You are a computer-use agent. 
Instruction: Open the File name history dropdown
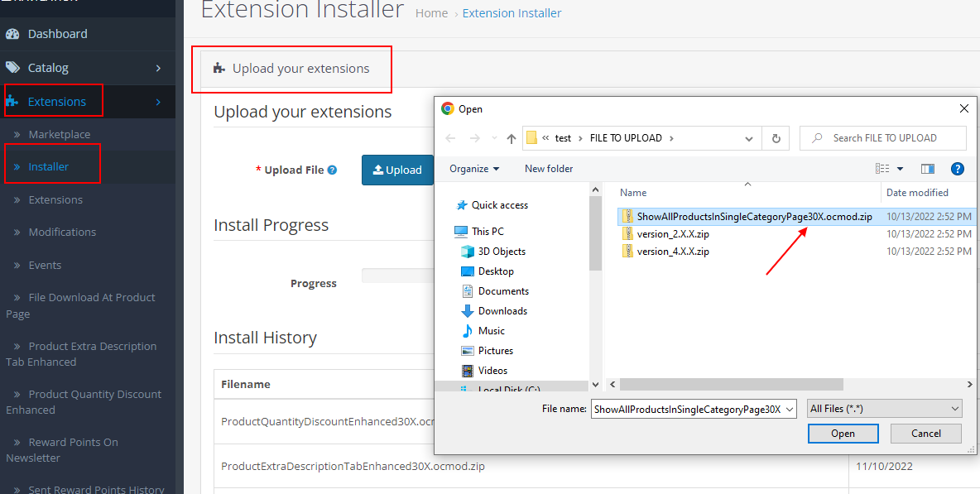789,409
